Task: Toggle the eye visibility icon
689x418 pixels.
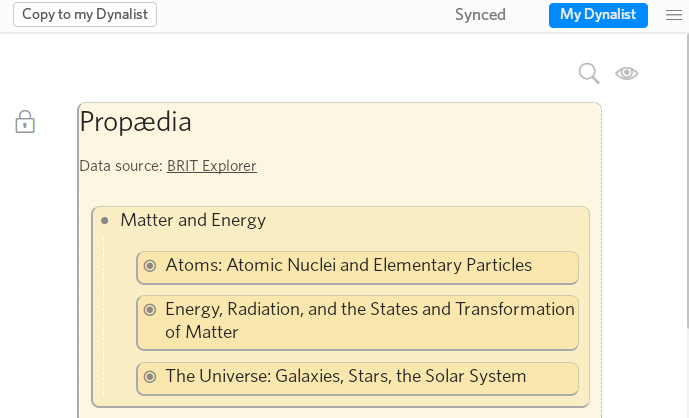Action: 627,73
